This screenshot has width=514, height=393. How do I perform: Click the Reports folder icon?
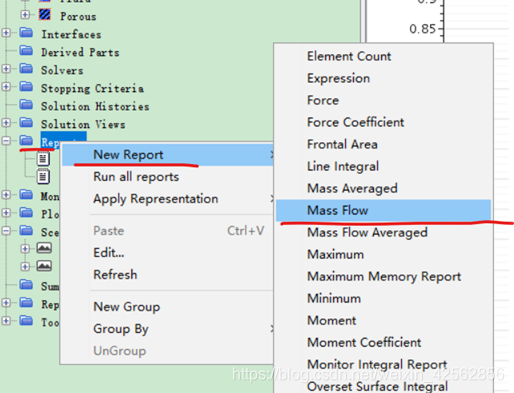[26, 141]
